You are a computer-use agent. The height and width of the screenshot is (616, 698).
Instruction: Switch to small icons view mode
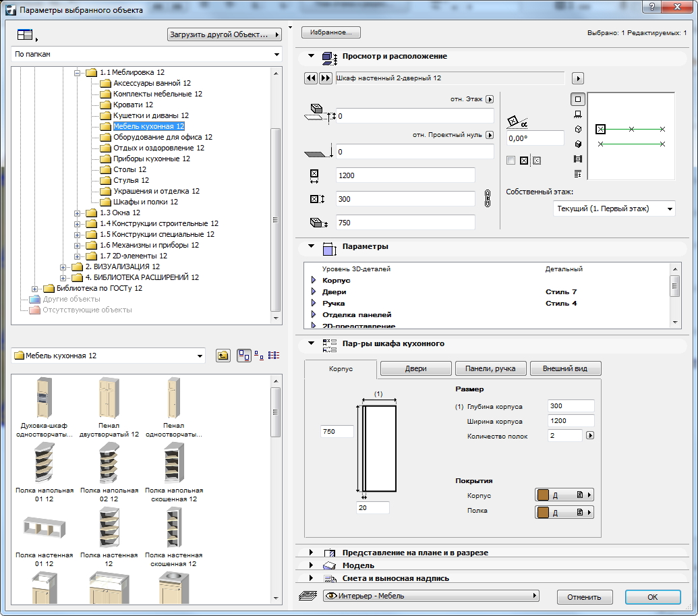coord(259,356)
